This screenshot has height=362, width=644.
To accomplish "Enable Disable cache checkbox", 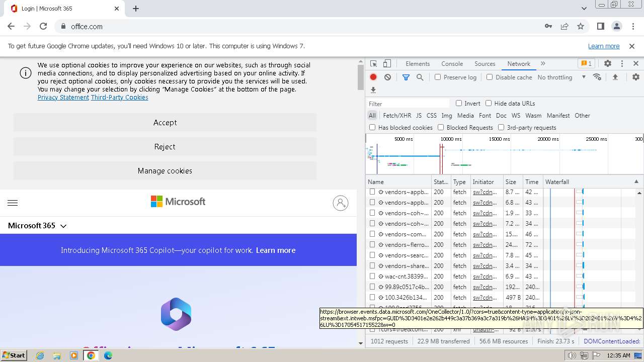I will [490, 77].
